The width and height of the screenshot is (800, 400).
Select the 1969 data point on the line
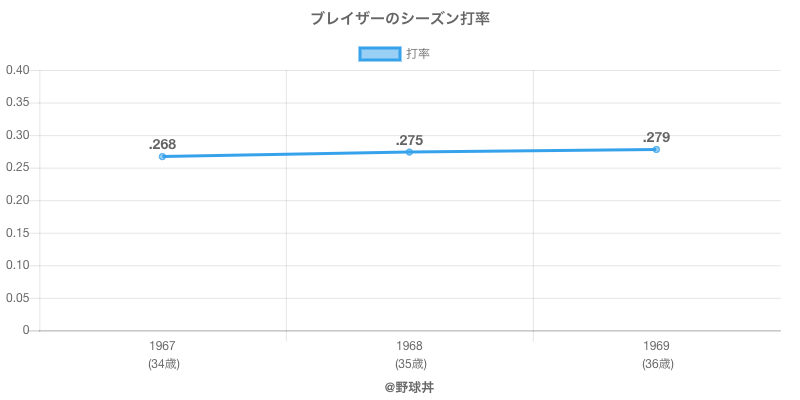click(656, 149)
